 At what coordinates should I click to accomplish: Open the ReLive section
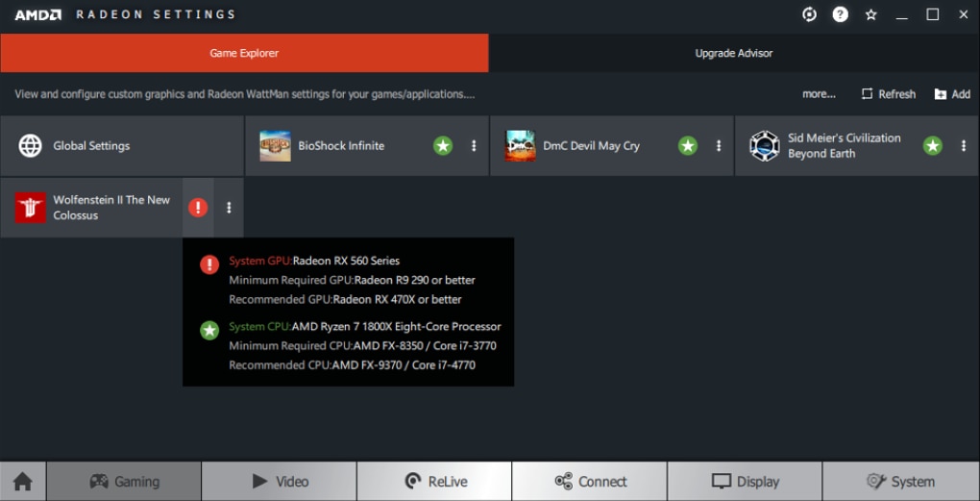tap(434, 482)
